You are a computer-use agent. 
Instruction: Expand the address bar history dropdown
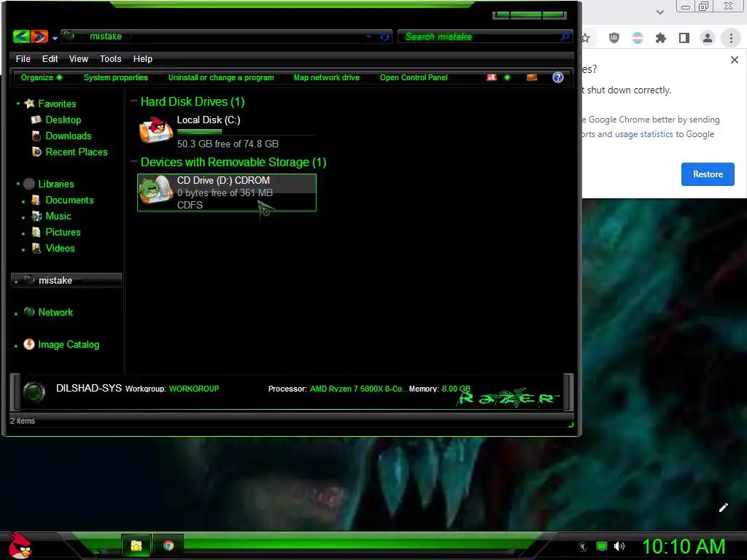pos(368,36)
